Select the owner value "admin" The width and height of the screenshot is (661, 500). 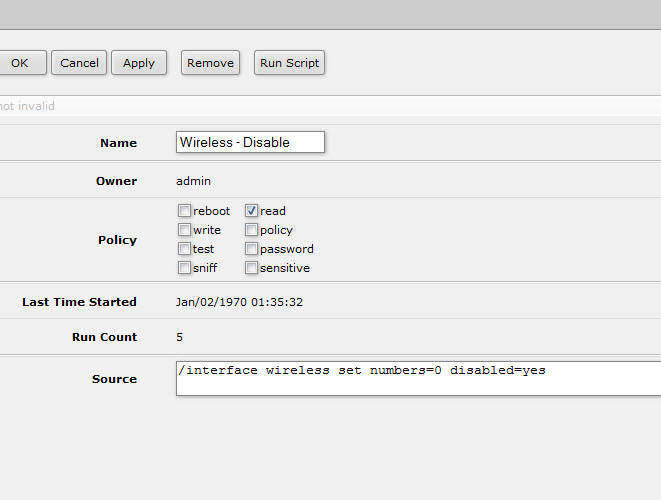[193, 181]
